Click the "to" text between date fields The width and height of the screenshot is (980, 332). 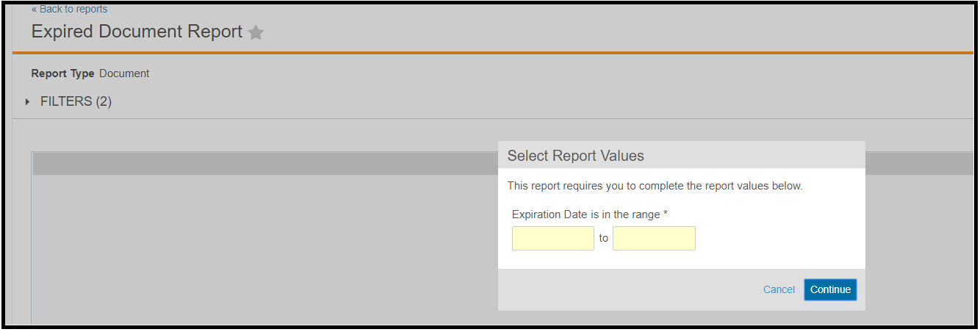click(x=603, y=239)
